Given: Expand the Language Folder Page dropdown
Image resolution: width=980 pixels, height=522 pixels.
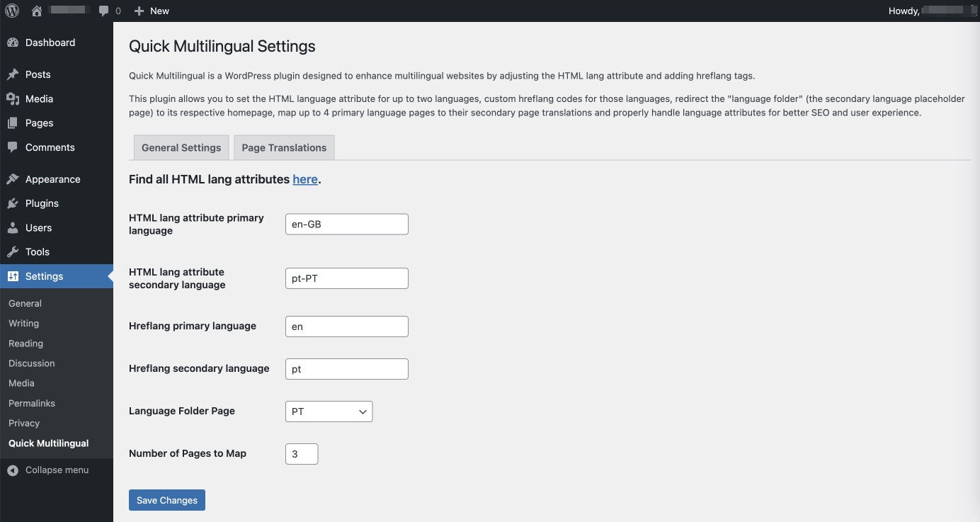Looking at the screenshot, I should 329,412.
